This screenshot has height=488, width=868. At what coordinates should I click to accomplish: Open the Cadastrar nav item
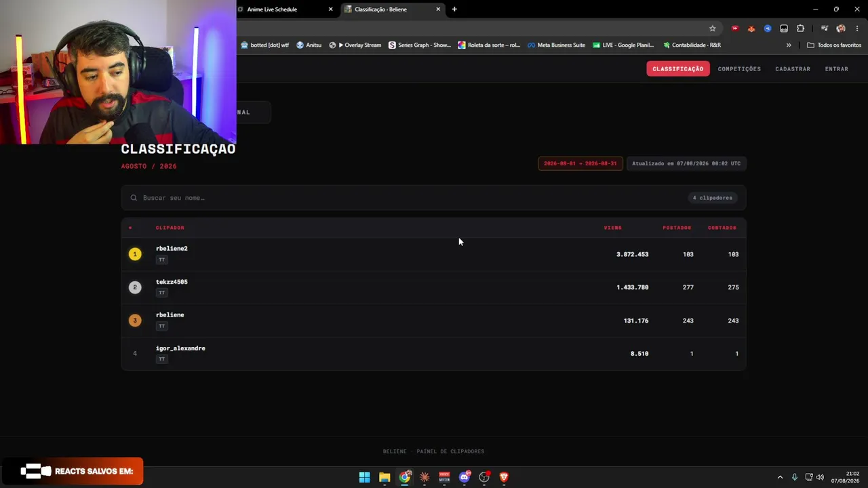(793, 69)
